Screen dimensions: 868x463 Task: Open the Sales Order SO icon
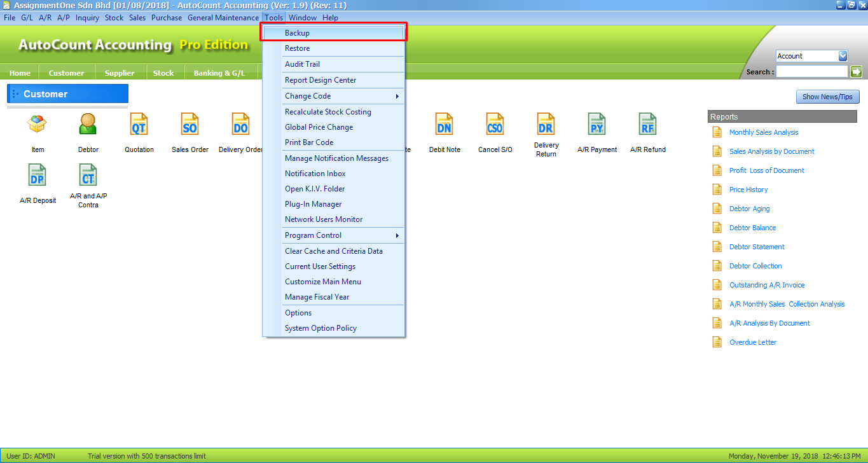(x=190, y=124)
